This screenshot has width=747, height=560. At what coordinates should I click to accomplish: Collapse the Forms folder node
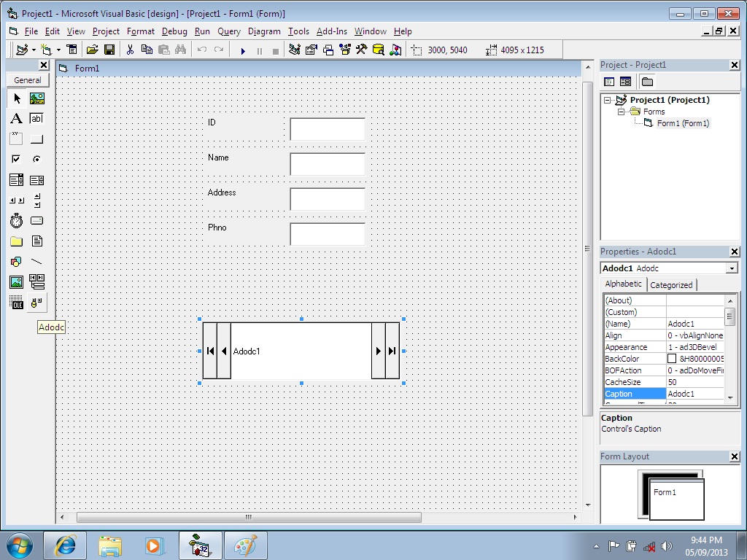[x=622, y=112]
